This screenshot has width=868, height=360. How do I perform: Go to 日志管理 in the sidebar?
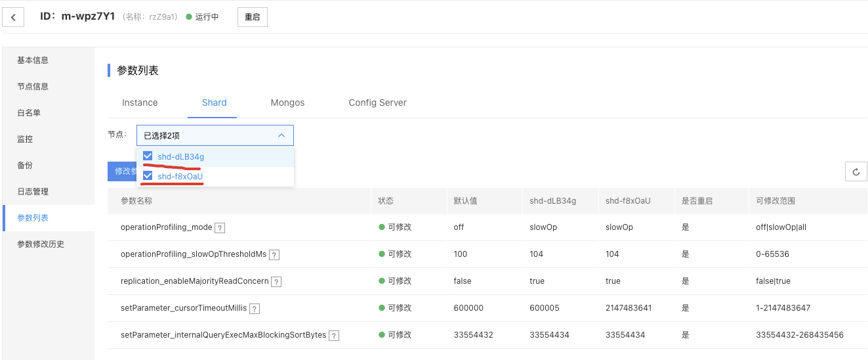49,191
